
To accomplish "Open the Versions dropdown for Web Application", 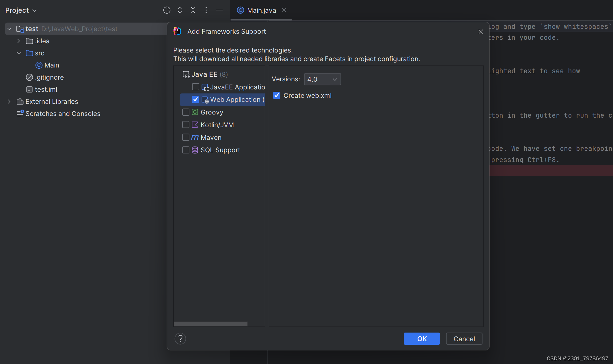I will [x=322, y=79].
